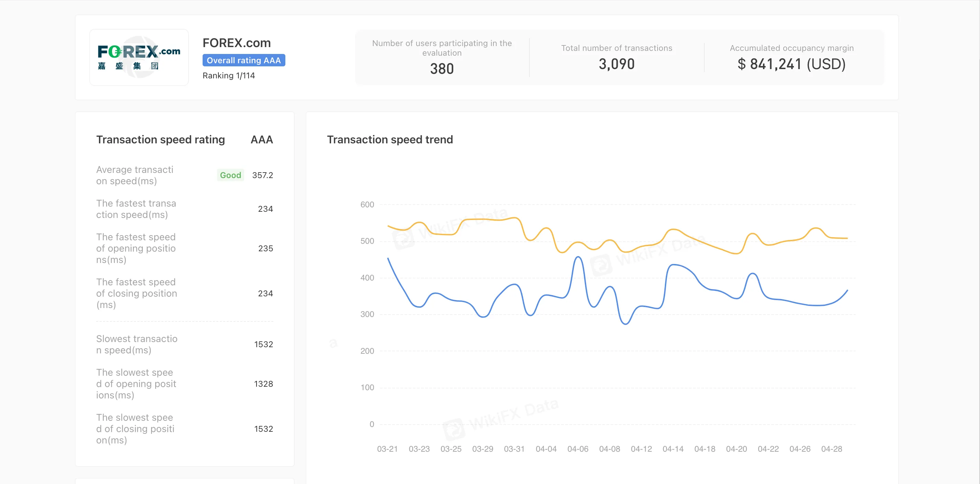
Task: Click the Slowest transaction speed 1532 row
Action: coord(184,344)
